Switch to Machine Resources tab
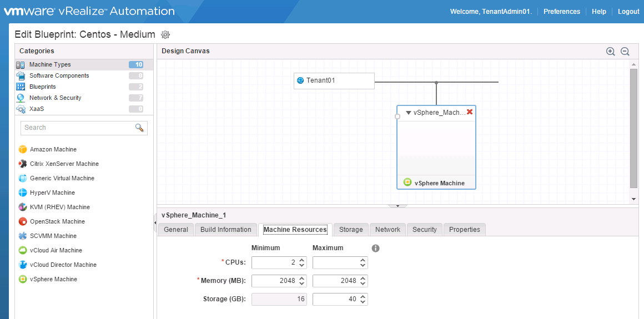The image size is (644, 319). 295,230
